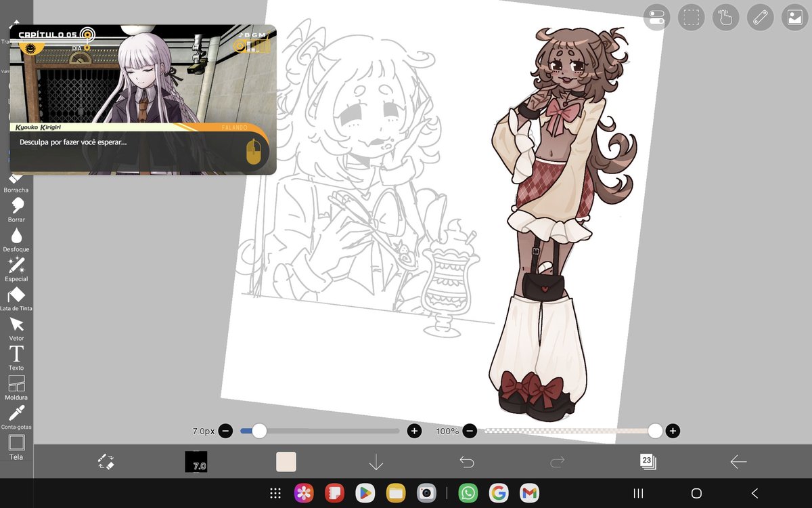The width and height of the screenshot is (812, 508).
Task: Open the Gallery flower app
Action: pyautogui.click(x=304, y=493)
